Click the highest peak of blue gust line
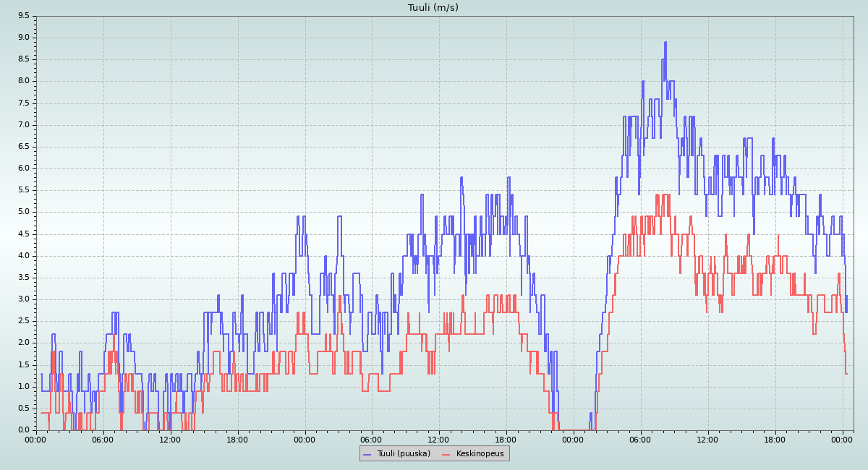This screenshot has height=470, width=868. coord(665,43)
